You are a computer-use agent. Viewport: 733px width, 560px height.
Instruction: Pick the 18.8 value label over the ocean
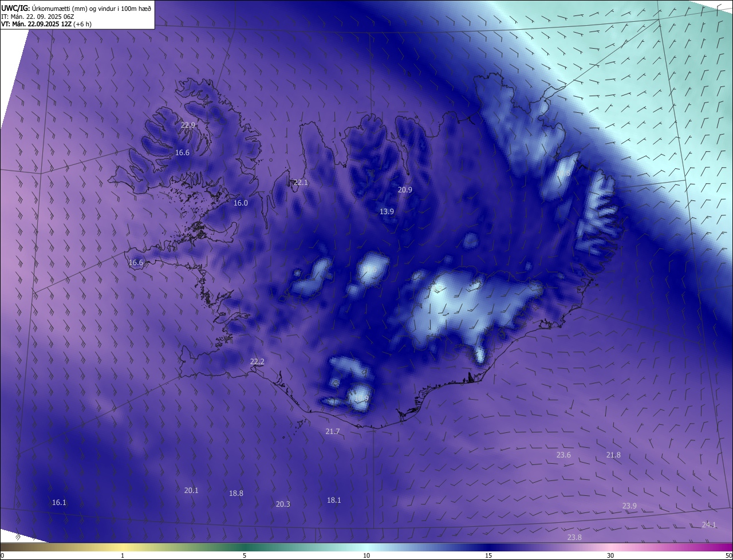[236, 493]
